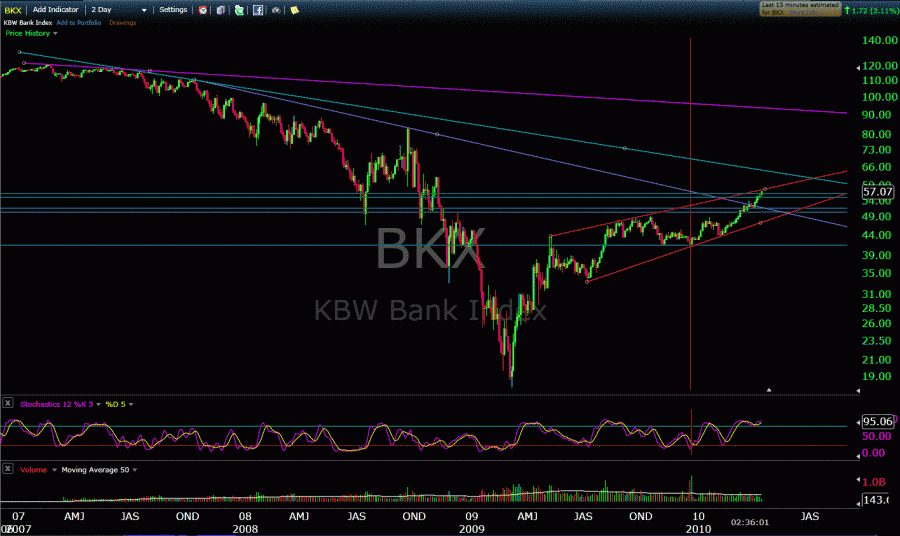Click KBW Bank Index name label

tap(28, 23)
